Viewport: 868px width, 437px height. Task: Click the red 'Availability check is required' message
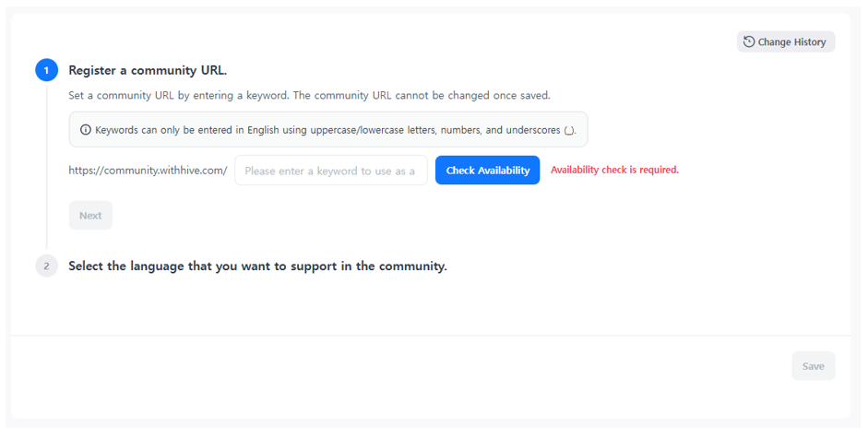[614, 170]
